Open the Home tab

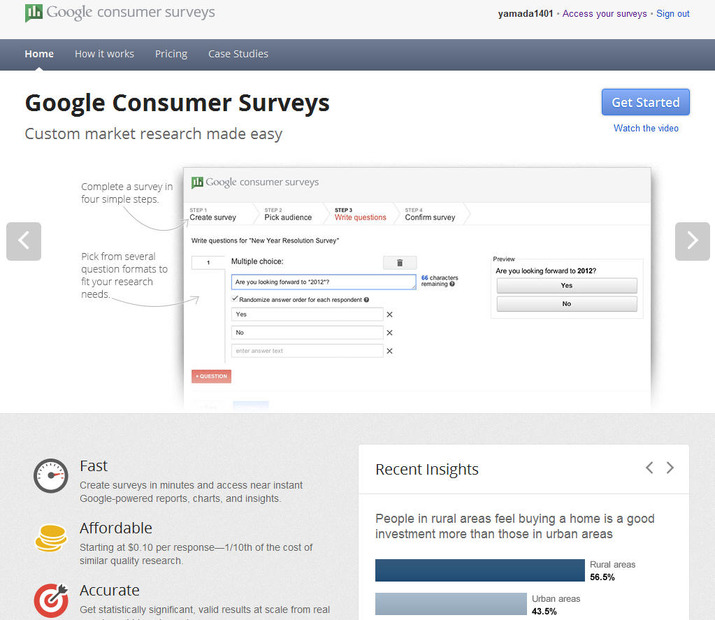click(x=39, y=54)
